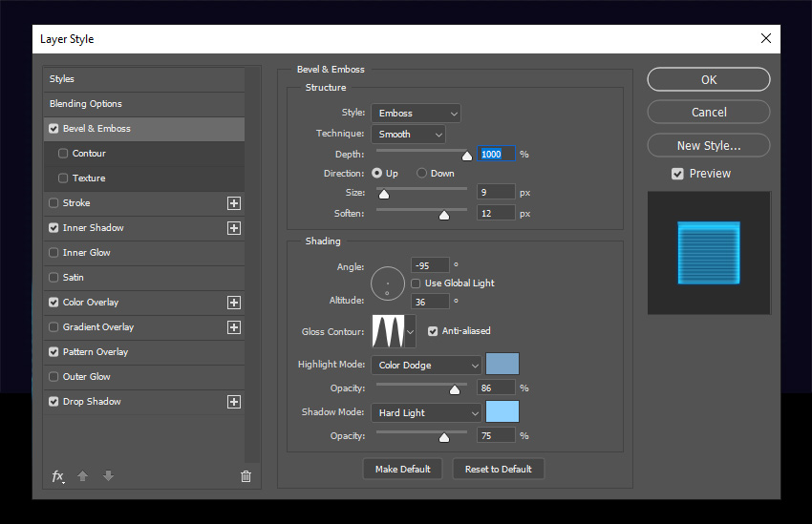Toggle the Pattern Overlay checkbox
Screen dimensions: 812x524
pos(53,352)
